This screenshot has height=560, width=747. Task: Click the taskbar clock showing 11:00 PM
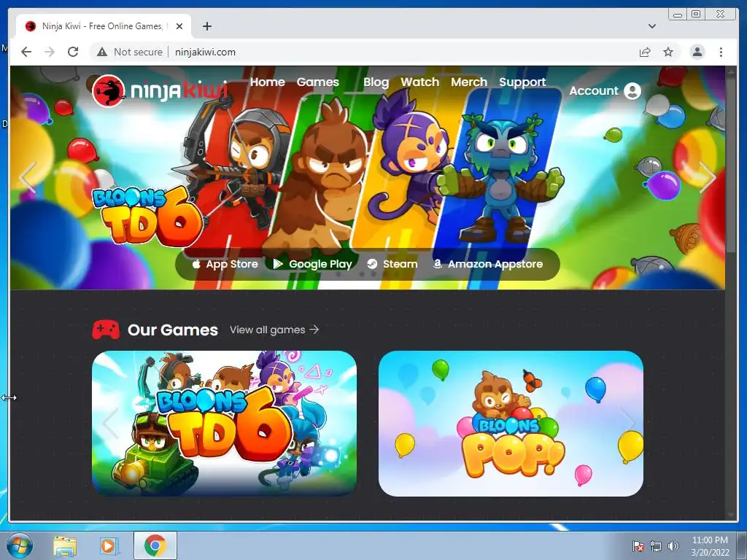click(x=710, y=546)
